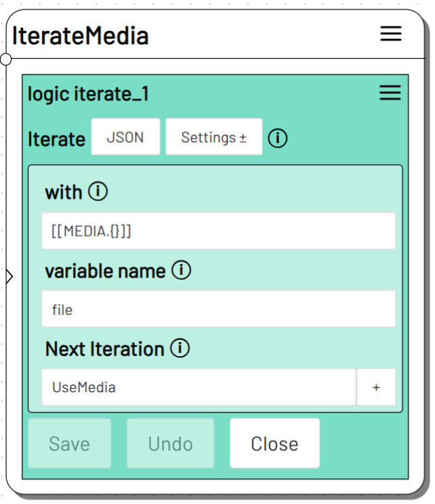Click the circular connector port on node's left edge

pos(5,59)
